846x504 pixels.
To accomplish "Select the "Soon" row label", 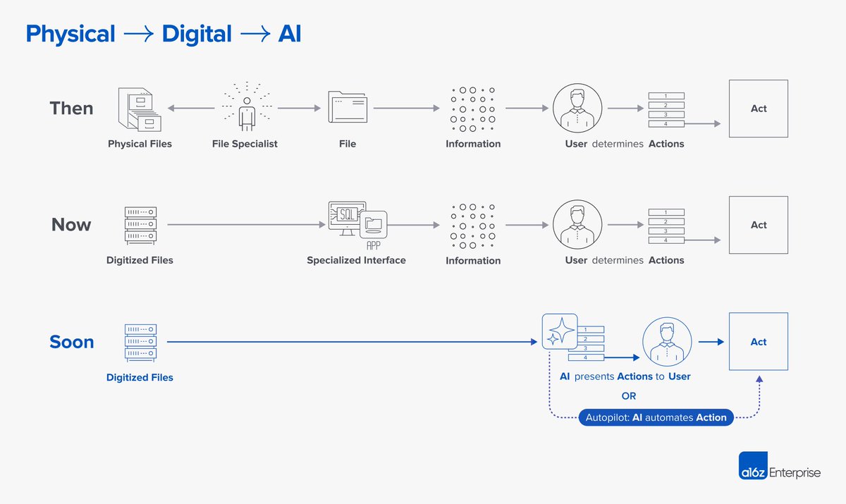I will click(72, 342).
